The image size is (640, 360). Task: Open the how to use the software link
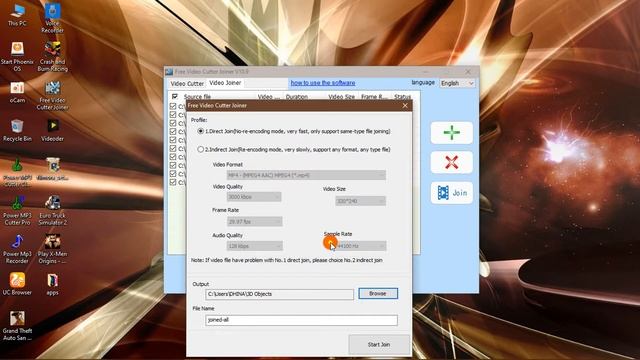[x=323, y=83]
